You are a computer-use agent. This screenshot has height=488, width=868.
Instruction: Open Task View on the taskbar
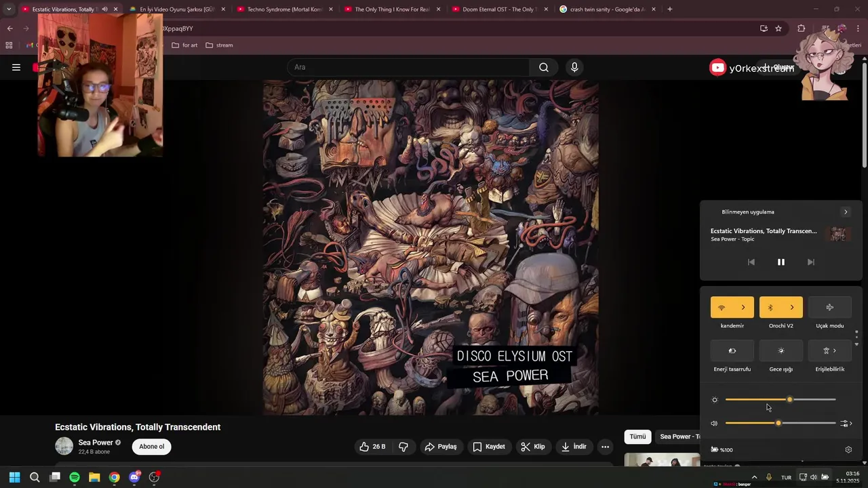point(55,477)
